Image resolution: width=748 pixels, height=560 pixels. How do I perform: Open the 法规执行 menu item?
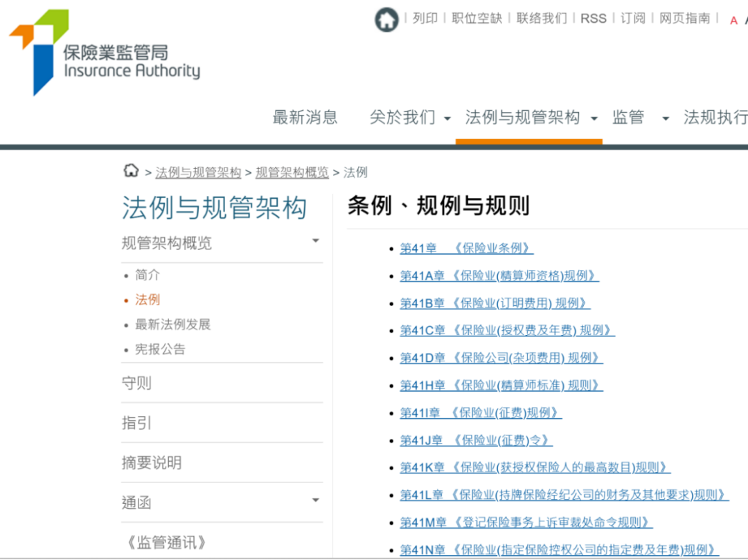click(x=715, y=118)
